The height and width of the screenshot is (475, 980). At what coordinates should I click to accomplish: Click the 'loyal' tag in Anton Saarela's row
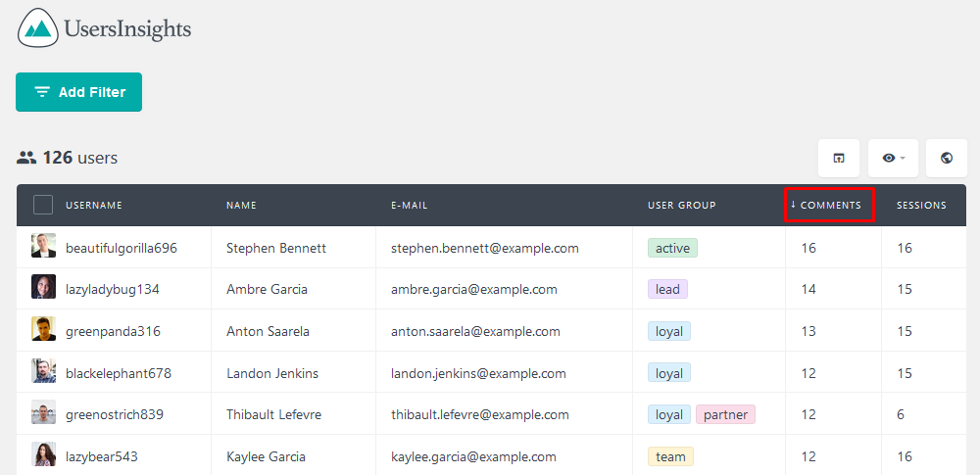click(x=669, y=331)
